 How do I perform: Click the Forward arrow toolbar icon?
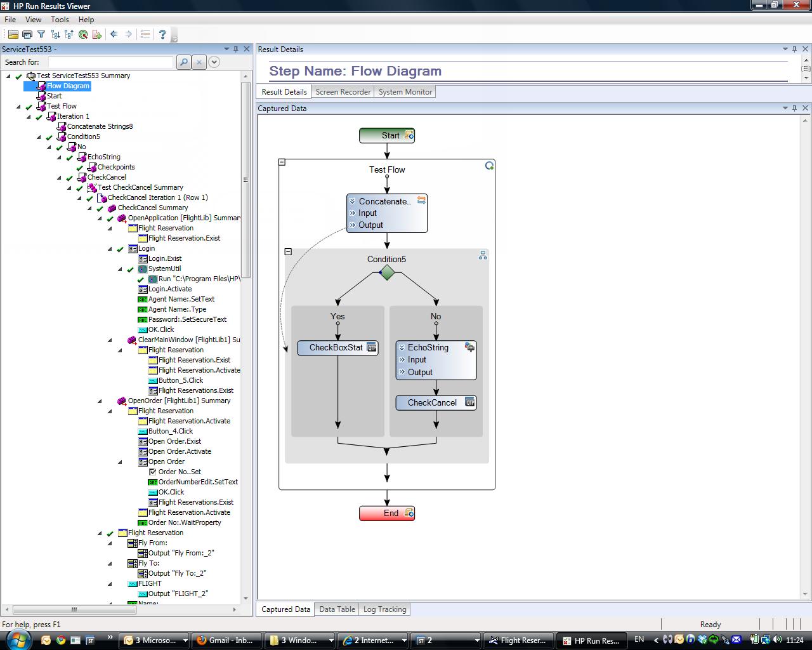click(128, 34)
